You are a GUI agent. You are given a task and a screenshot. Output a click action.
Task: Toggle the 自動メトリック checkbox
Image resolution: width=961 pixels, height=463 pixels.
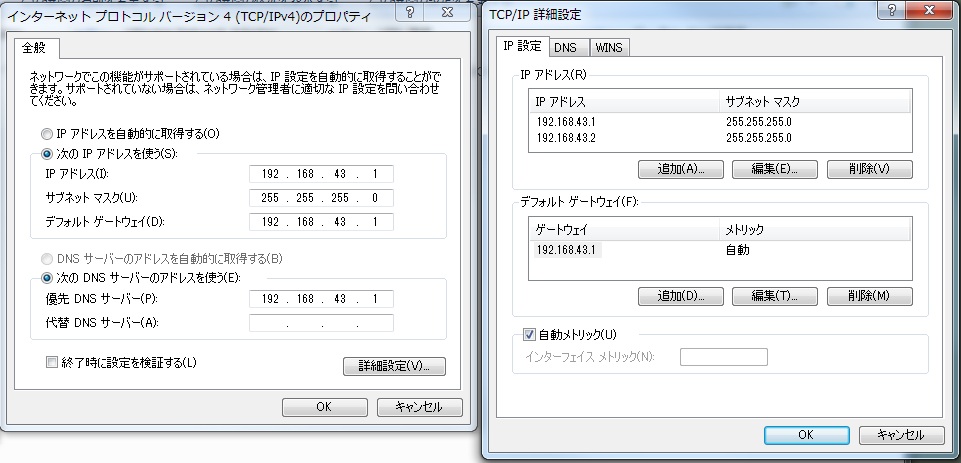530,334
